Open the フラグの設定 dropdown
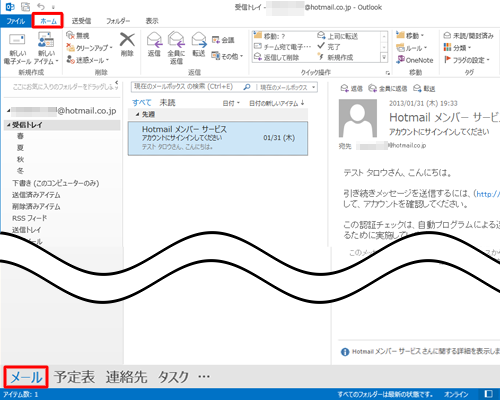500x400 pixels. [x=466, y=60]
